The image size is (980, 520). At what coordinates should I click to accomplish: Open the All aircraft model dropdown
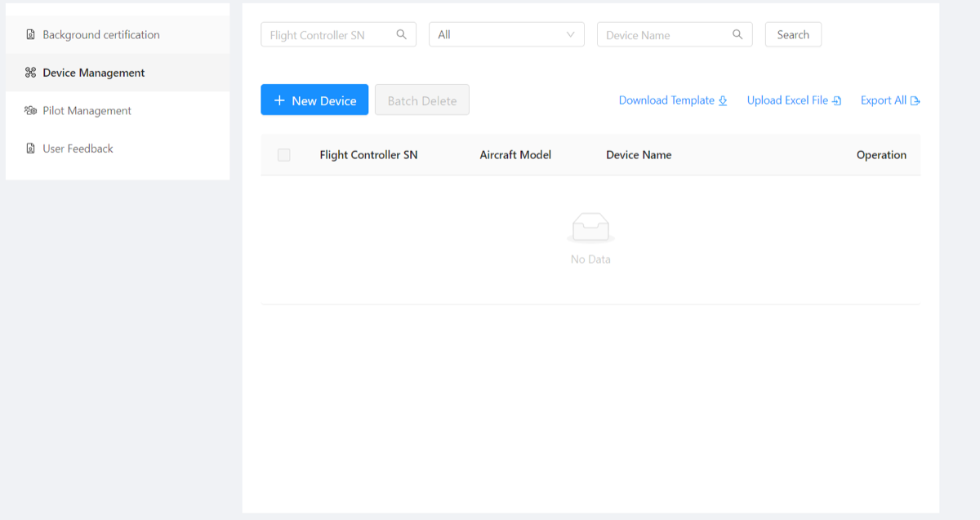coord(506,34)
